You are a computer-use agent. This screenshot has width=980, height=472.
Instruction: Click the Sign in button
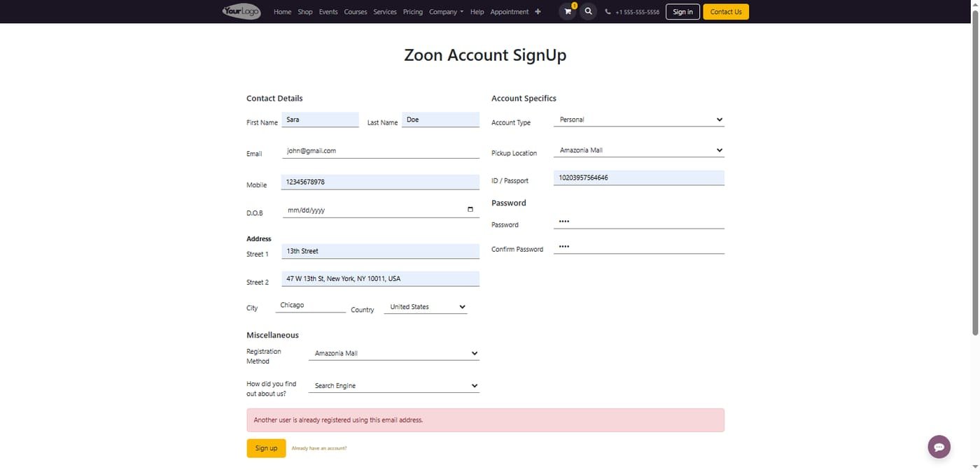(x=682, y=12)
